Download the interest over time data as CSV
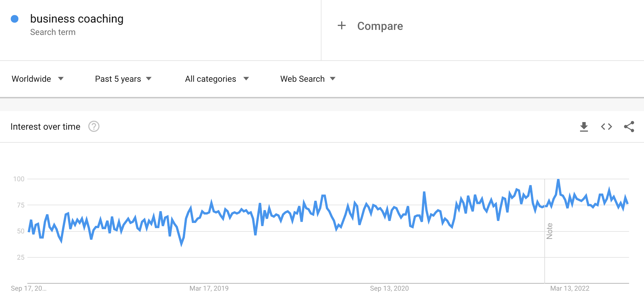 584,127
